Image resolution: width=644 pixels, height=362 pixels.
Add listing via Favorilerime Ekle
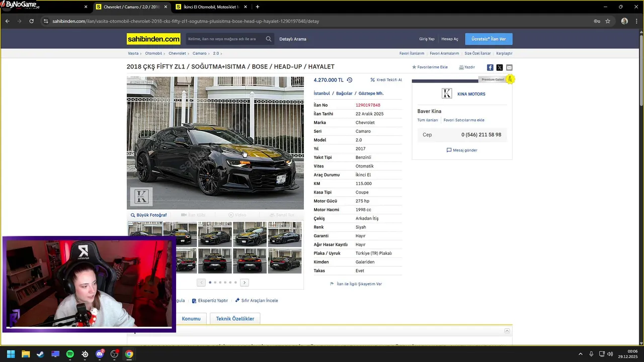point(430,67)
